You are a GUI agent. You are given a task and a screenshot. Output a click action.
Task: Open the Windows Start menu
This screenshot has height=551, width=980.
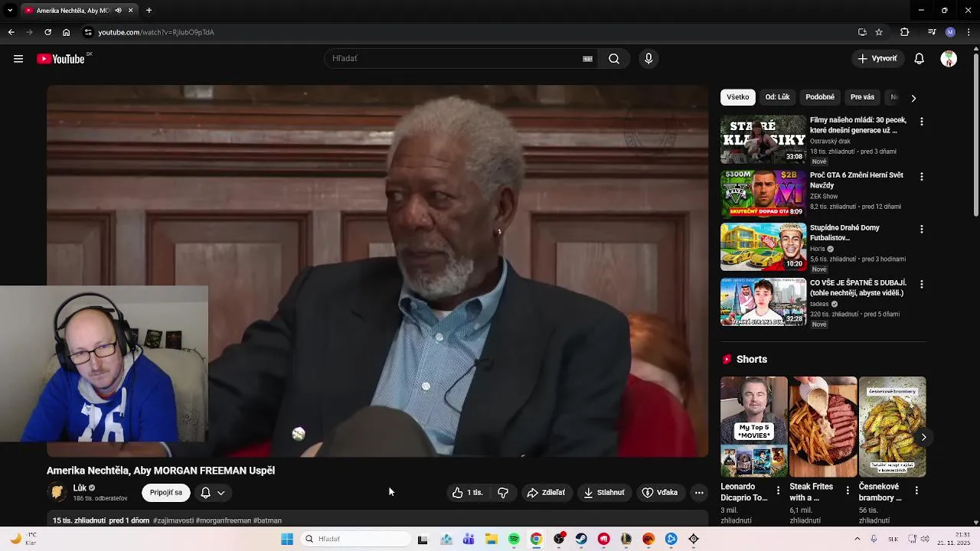(287, 540)
